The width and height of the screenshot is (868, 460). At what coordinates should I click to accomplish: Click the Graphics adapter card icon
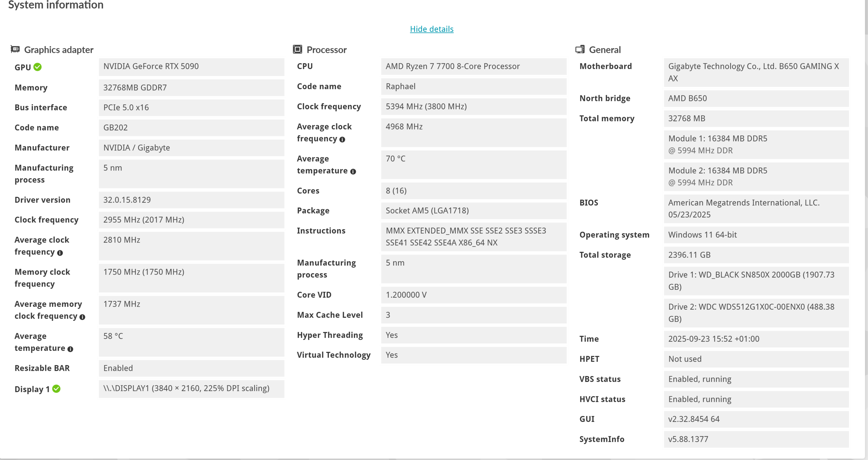[x=15, y=49]
